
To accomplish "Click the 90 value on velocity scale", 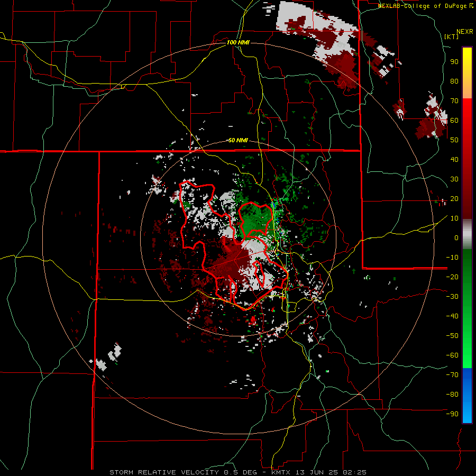I will tap(454, 62).
